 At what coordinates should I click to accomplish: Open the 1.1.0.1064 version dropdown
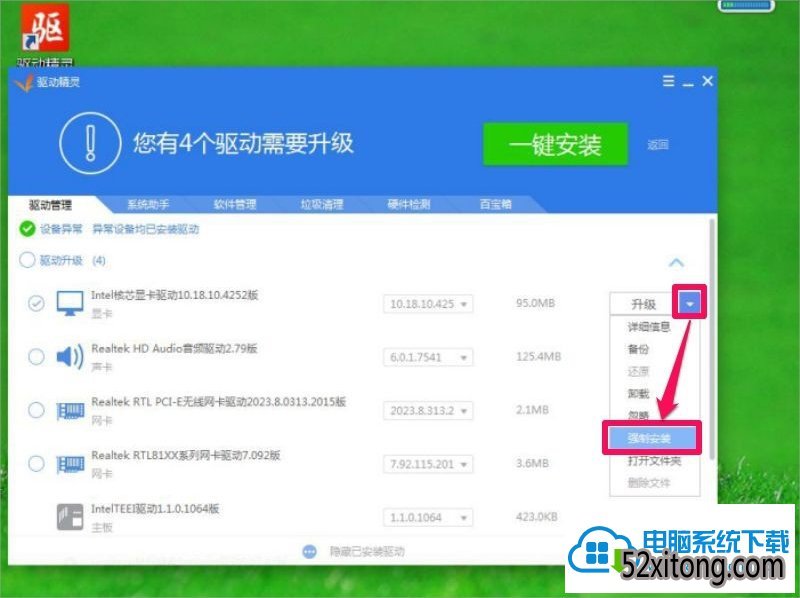[x=428, y=517]
